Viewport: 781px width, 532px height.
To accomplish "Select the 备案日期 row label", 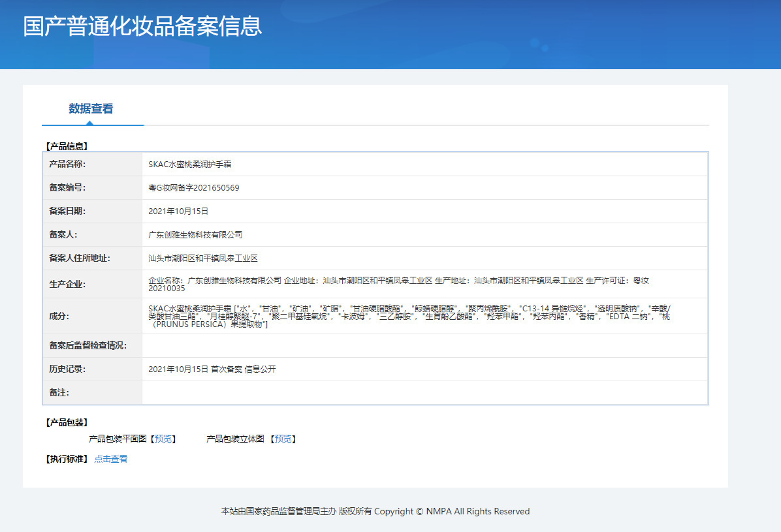I will 67,211.
